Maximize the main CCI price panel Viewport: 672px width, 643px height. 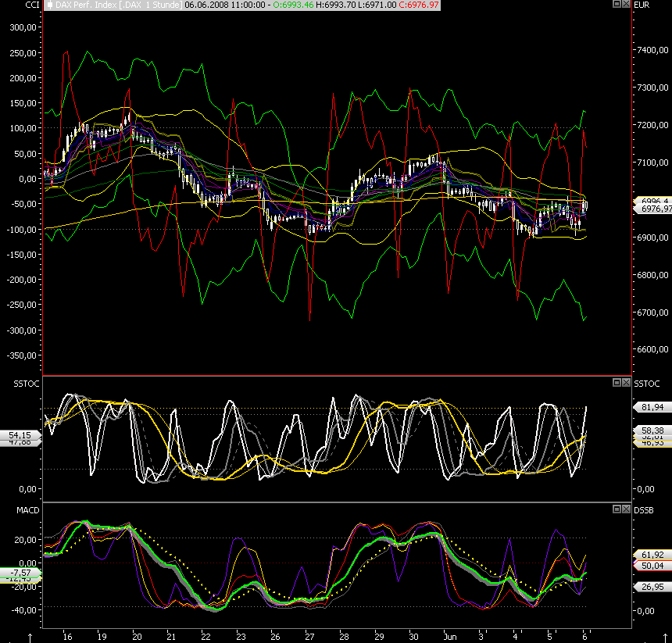pos(617,4)
